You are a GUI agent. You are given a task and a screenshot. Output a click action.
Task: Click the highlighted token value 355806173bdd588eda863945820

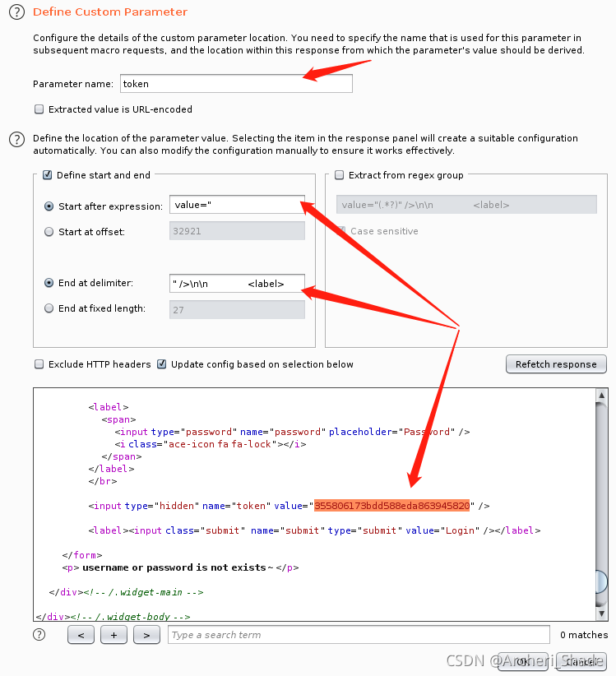click(x=391, y=506)
